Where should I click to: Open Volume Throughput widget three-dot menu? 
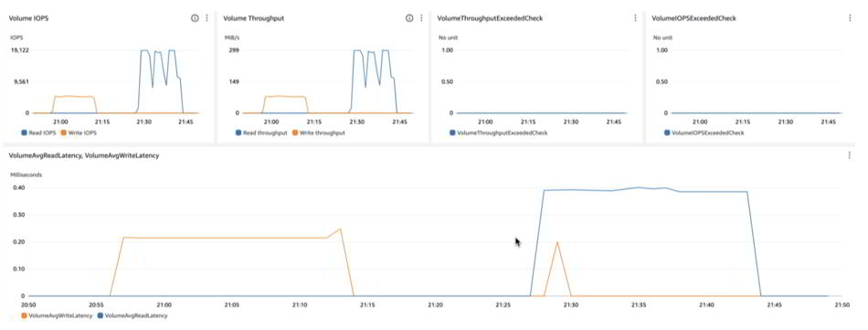pos(420,18)
